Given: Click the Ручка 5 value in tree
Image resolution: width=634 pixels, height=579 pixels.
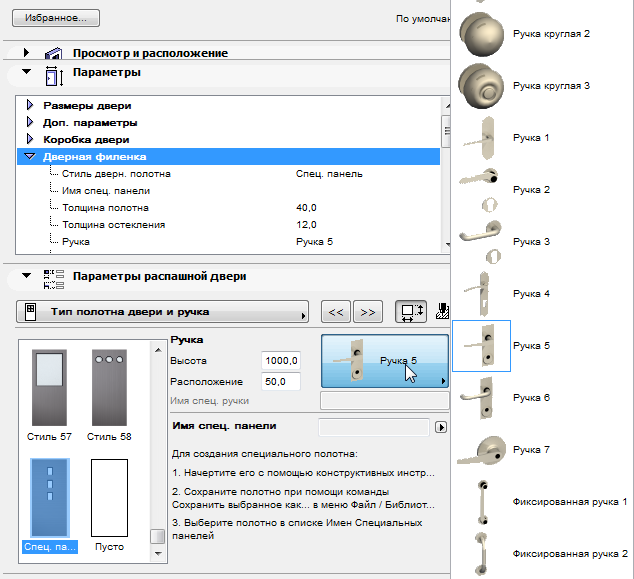Looking at the screenshot, I should [314, 241].
